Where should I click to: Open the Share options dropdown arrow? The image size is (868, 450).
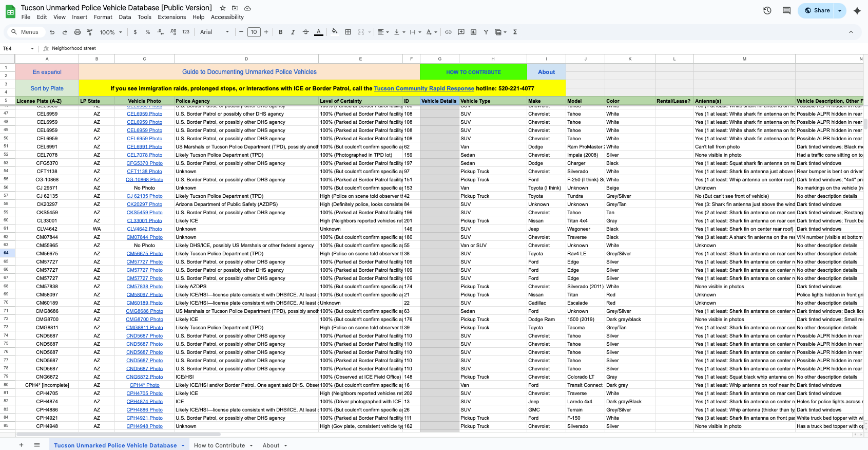(840, 10)
